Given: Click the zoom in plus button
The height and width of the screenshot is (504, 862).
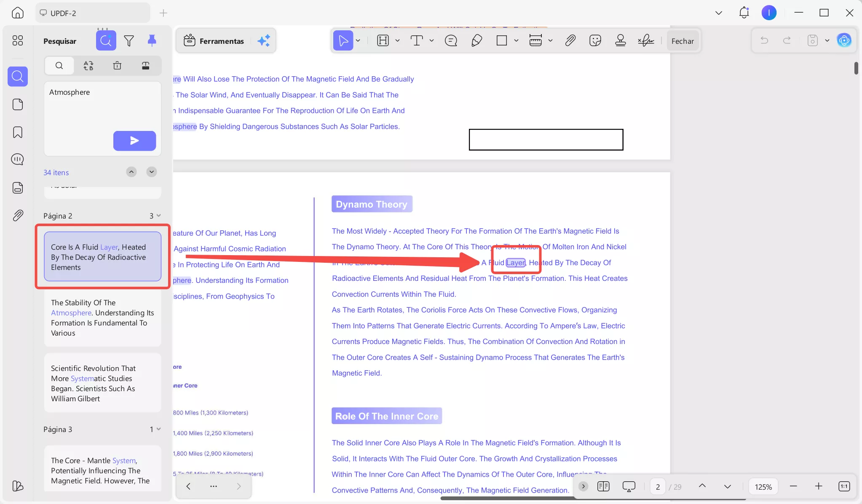Looking at the screenshot, I should coord(818,486).
